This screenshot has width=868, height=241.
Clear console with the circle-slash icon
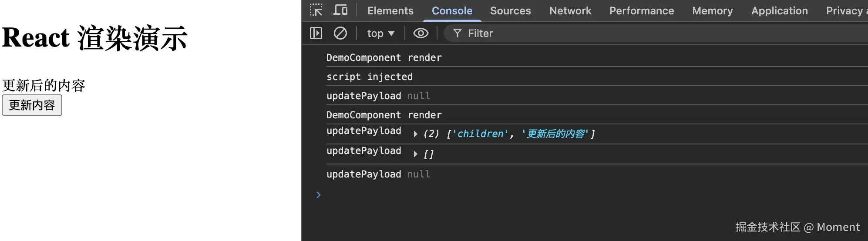click(340, 33)
